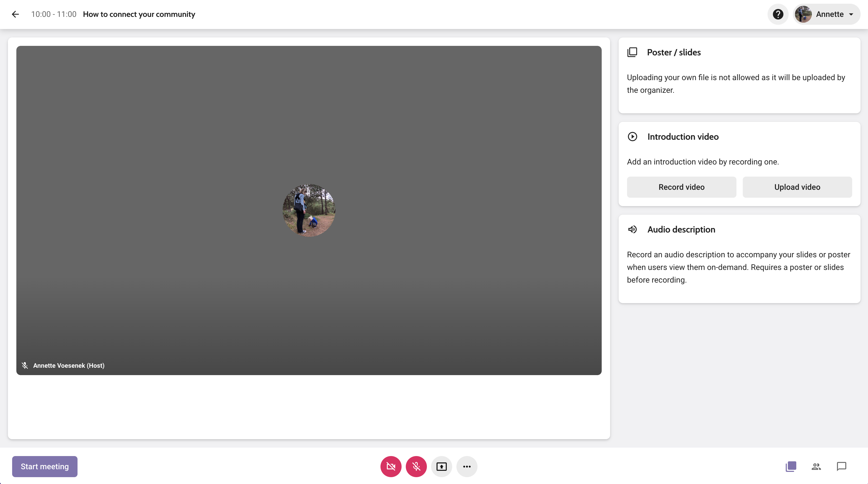This screenshot has height=484, width=868.
Task: Open the help question mark icon
Action: point(778,14)
